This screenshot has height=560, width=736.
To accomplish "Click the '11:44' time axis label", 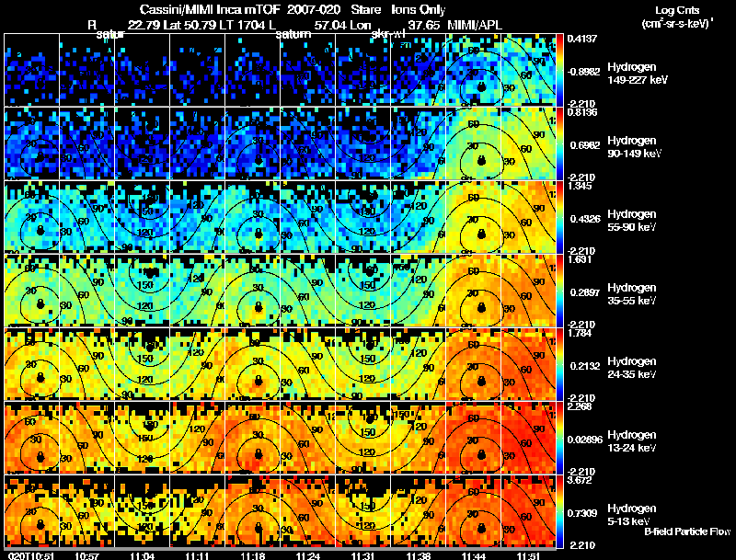I will pyautogui.click(x=474, y=555).
